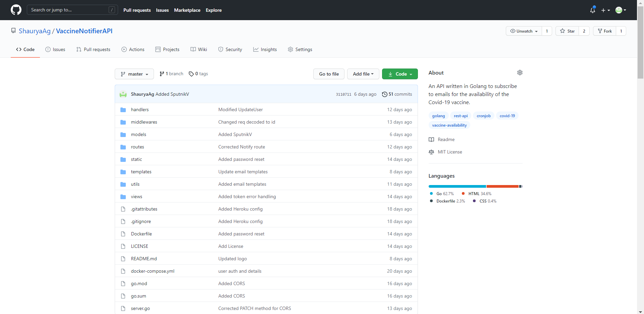Click the .gitattributes file icon

123,209
